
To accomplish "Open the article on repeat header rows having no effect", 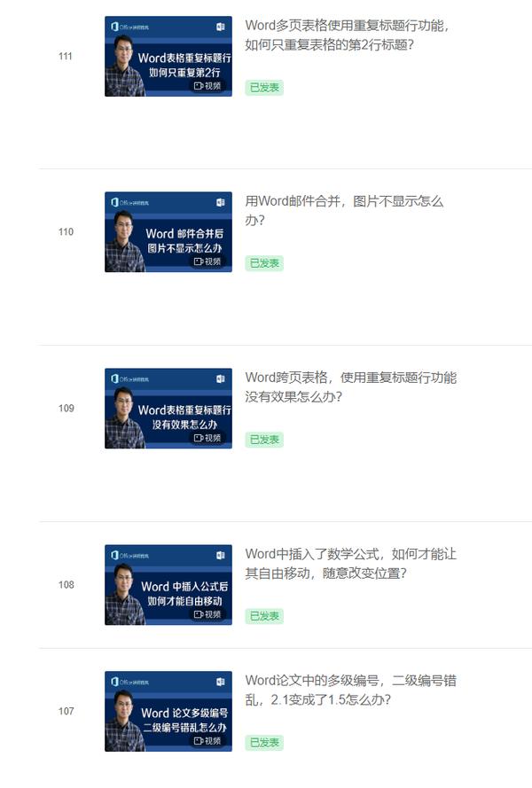I will [351, 387].
